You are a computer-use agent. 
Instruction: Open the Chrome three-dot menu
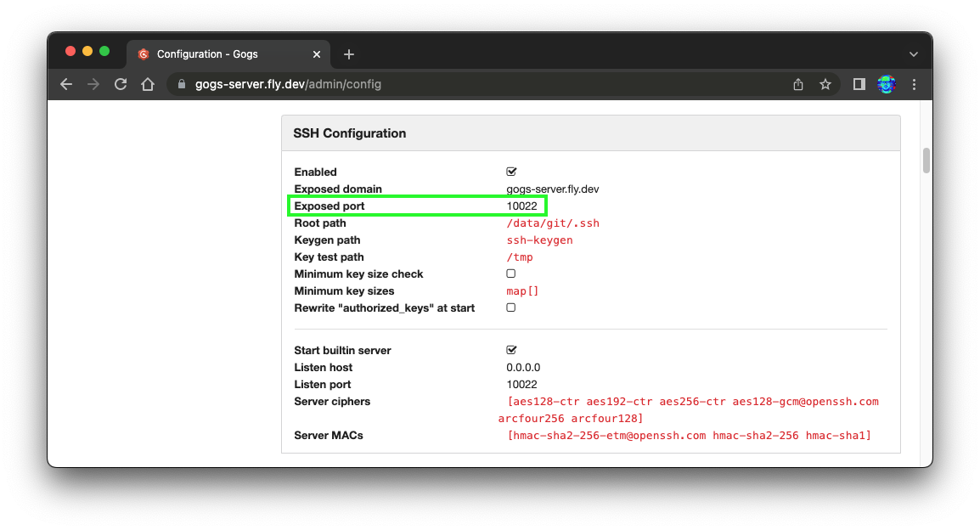914,84
